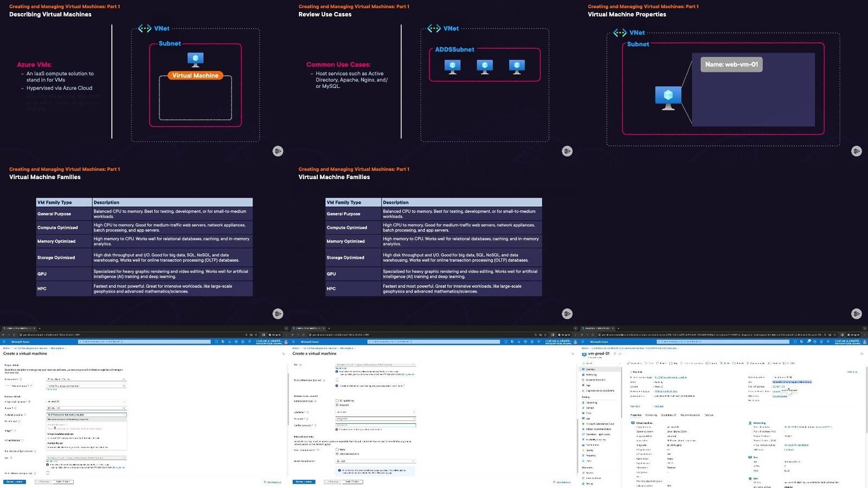868x488 pixels.
Task: Click the VM icon beside the web-vm-01 panel
Action: [x=668, y=98]
